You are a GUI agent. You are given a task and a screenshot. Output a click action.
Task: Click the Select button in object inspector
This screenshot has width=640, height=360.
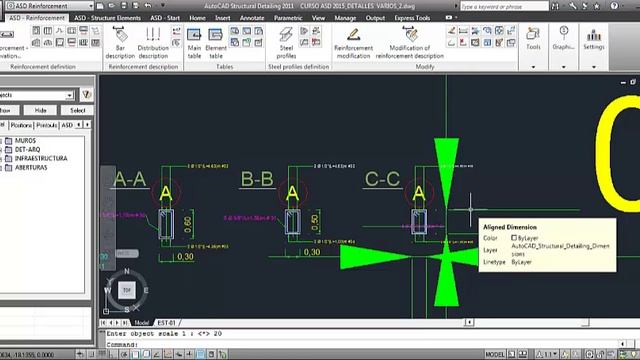[78, 110]
